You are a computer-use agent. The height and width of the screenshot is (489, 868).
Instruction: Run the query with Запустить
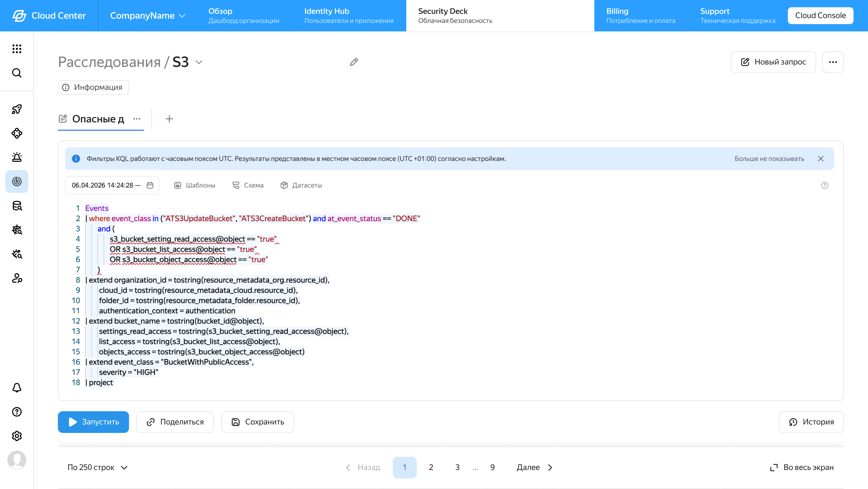point(93,421)
